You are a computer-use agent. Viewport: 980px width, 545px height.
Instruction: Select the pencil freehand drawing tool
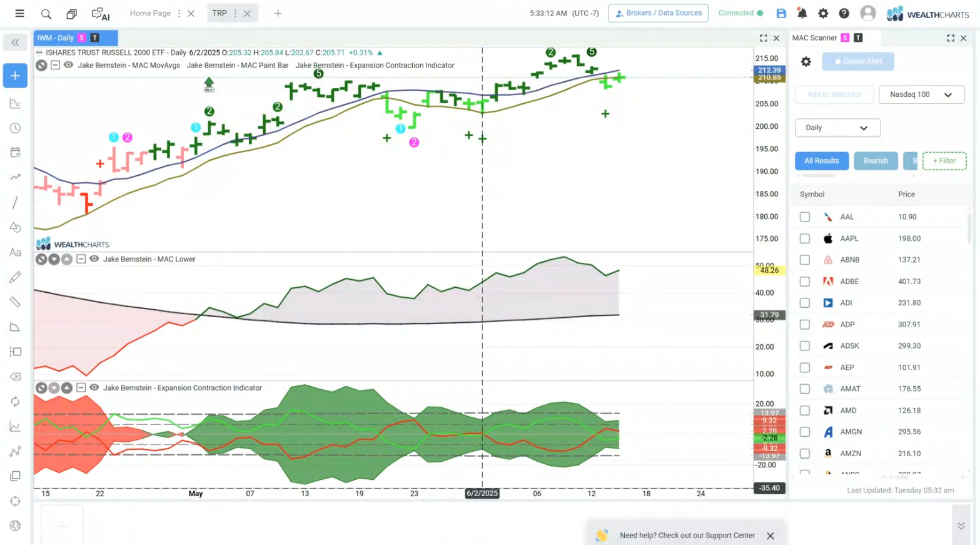[x=15, y=277]
